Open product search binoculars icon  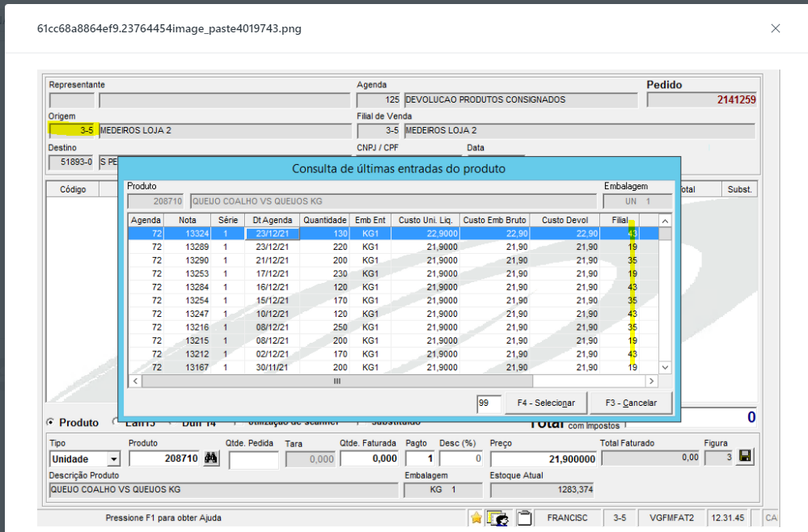(x=211, y=458)
